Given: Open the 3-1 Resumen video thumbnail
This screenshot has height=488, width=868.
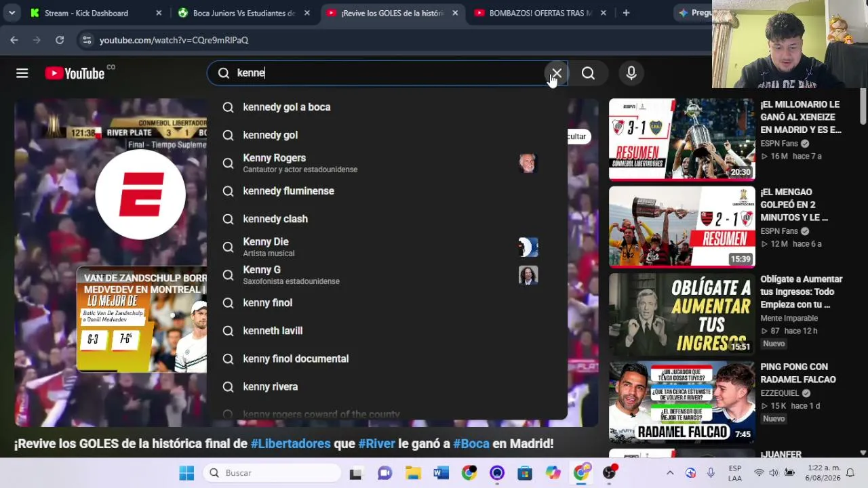Looking at the screenshot, I should (x=682, y=140).
